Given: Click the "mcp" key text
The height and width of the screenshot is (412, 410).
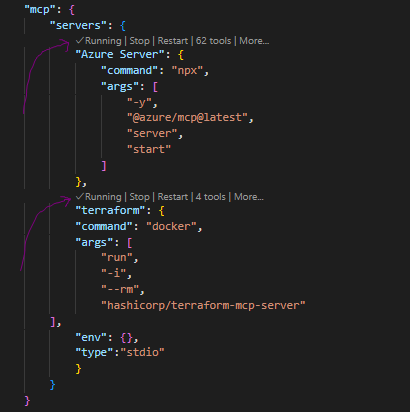Looking at the screenshot, I should click(x=40, y=10).
